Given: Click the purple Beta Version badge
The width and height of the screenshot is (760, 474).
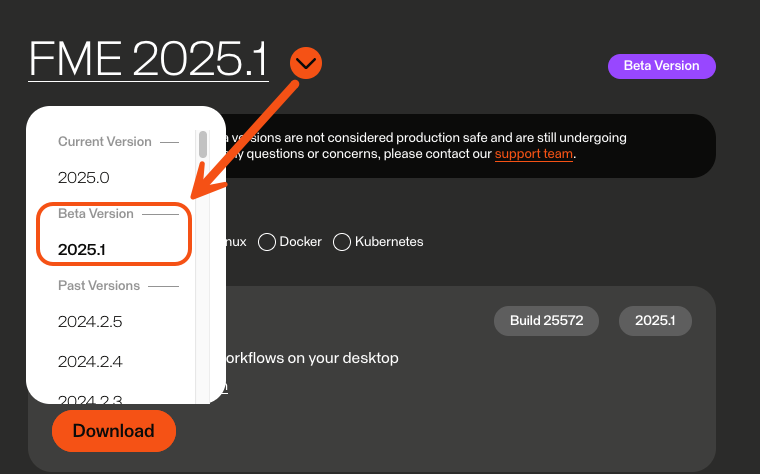Looking at the screenshot, I should [x=662, y=66].
